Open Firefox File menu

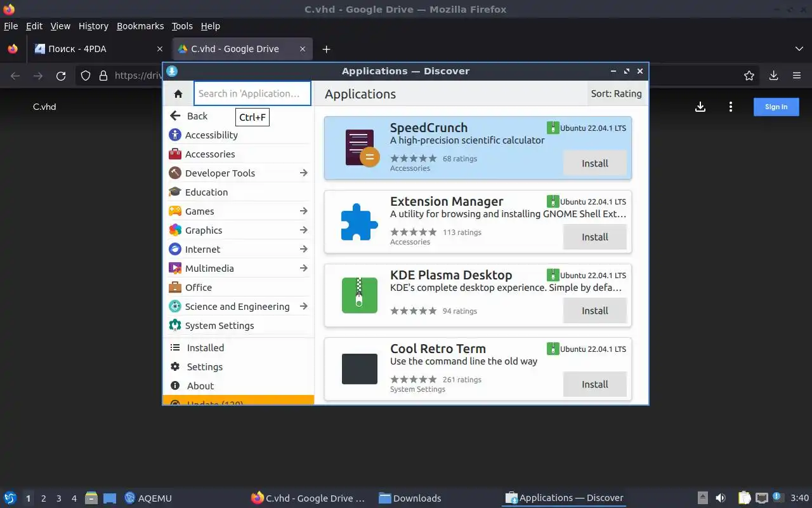(x=11, y=26)
